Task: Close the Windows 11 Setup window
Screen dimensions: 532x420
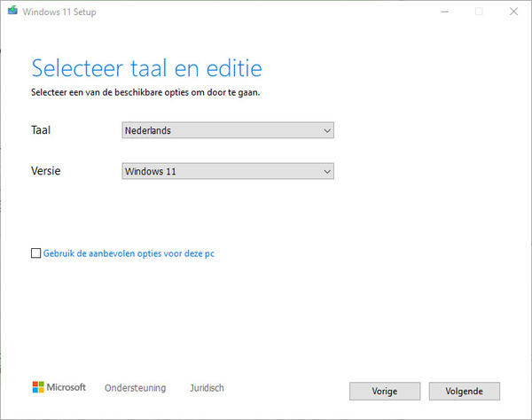Action: 513,12
